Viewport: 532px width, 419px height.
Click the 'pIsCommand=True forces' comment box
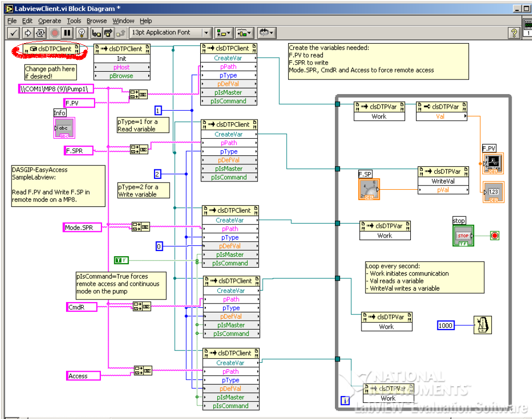[121, 285]
